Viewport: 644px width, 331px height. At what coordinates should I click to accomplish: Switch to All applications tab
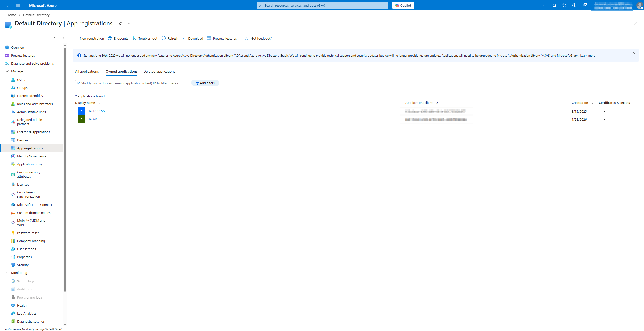[87, 72]
